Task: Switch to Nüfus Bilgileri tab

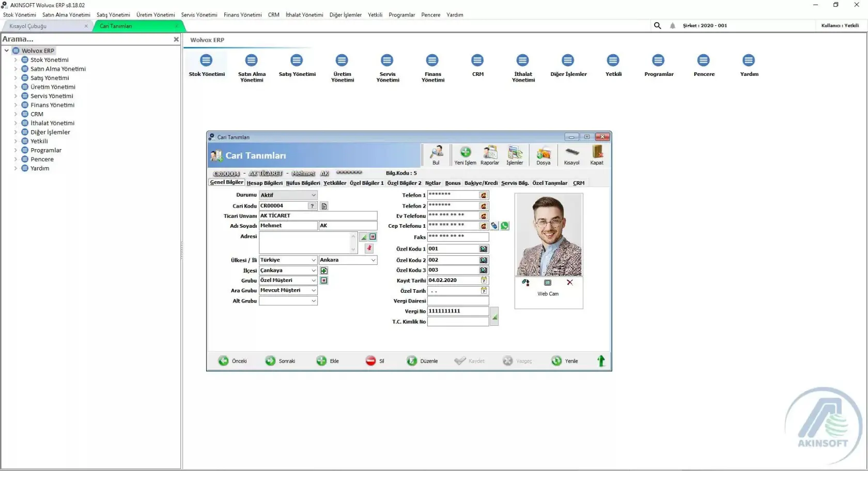Action: click(303, 183)
